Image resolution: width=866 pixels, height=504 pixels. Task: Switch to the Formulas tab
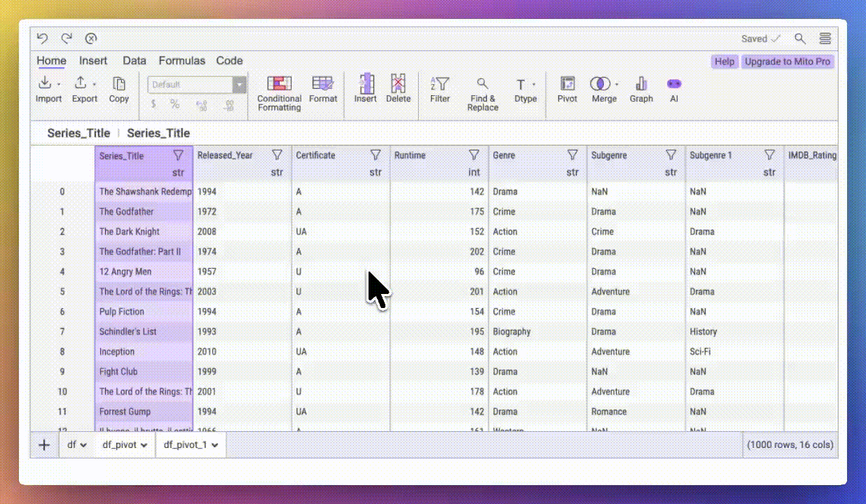coord(181,61)
